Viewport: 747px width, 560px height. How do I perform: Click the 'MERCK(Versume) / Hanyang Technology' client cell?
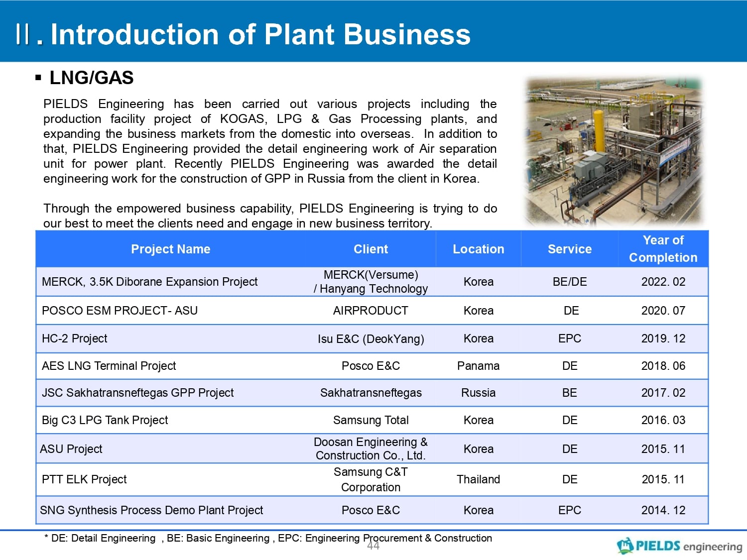[371, 282]
